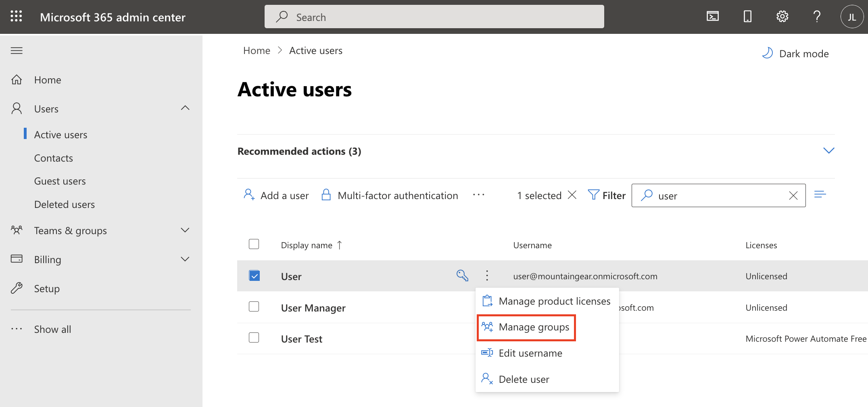Click the Username column header

click(x=532, y=245)
